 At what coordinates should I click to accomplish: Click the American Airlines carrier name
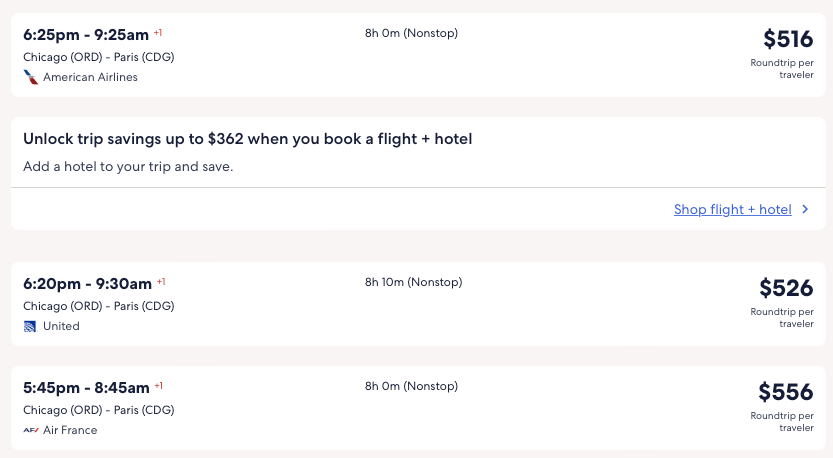(x=90, y=77)
